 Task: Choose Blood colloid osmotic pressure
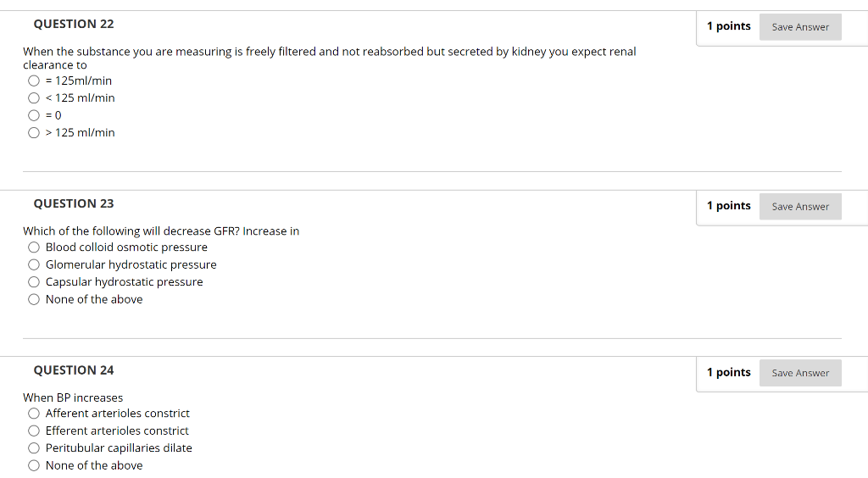[34, 247]
